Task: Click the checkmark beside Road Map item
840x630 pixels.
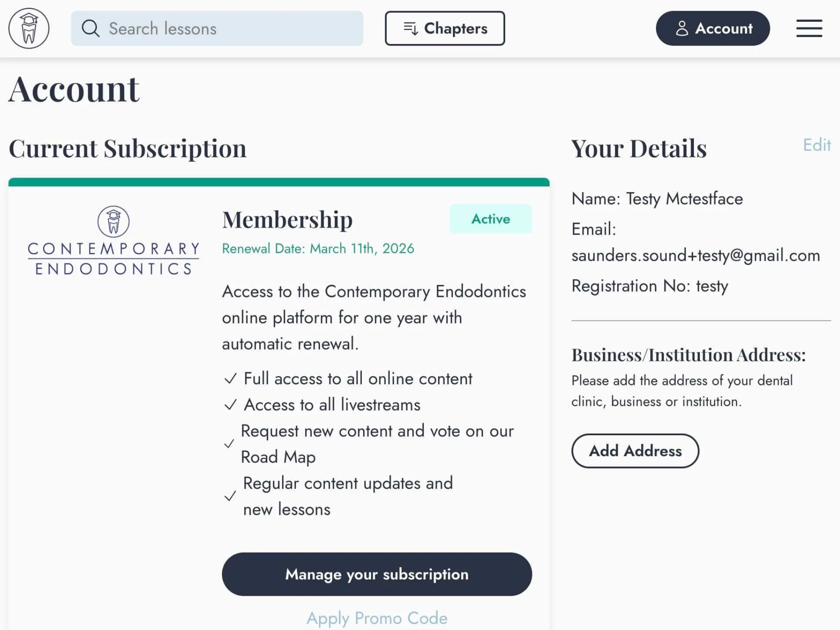Action: point(229,444)
